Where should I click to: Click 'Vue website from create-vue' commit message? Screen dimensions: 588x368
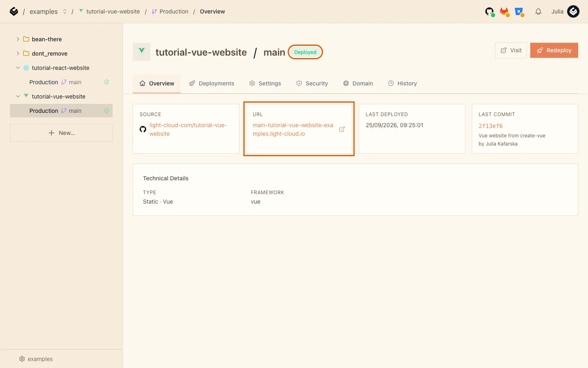pyautogui.click(x=512, y=136)
